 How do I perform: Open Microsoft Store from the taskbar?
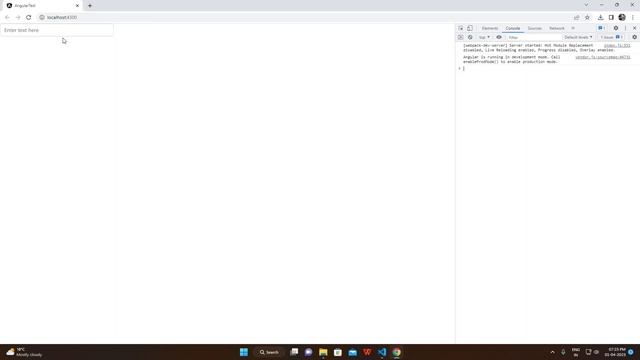pos(338,352)
